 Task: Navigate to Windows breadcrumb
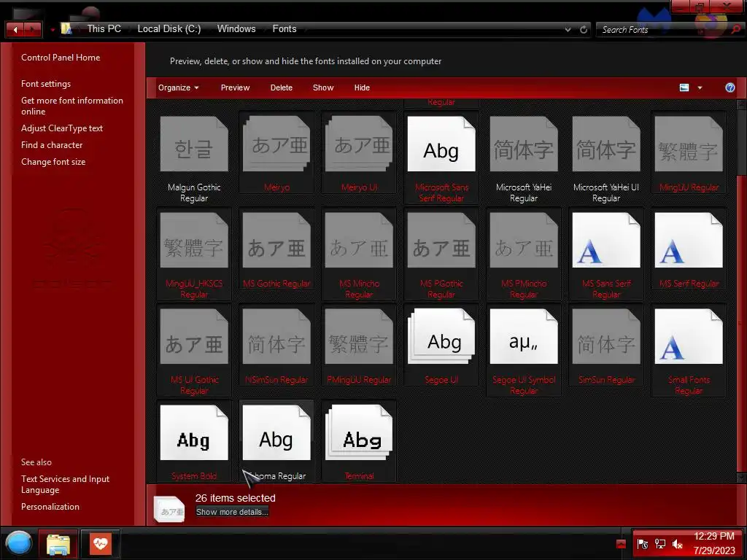click(x=236, y=29)
